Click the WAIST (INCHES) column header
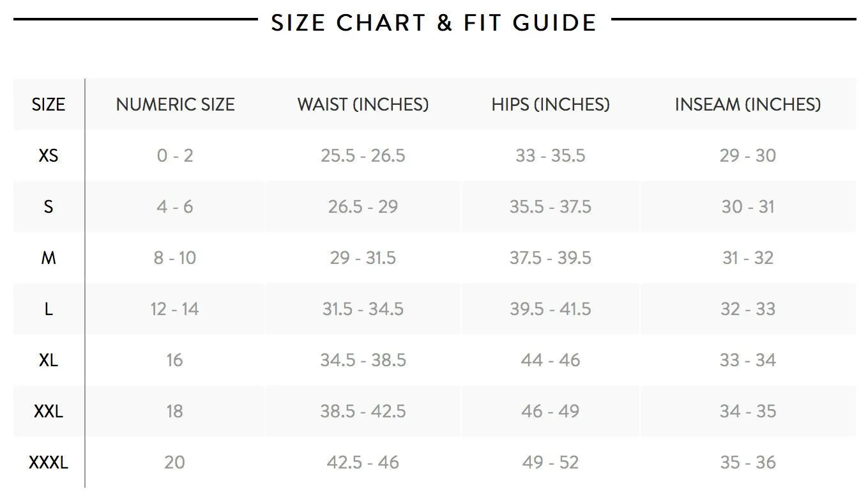This screenshot has height=496, width=868. tap(363, 104)
